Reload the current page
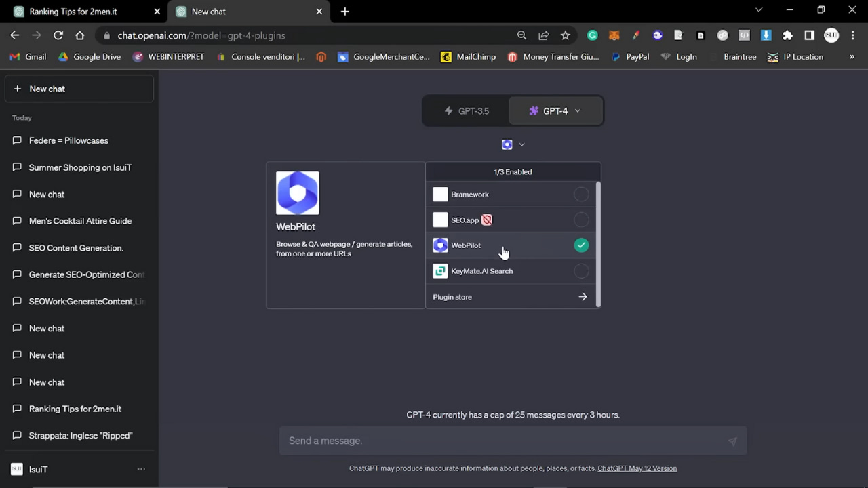This screenshot has height=488, width=868. pos(58,35)
